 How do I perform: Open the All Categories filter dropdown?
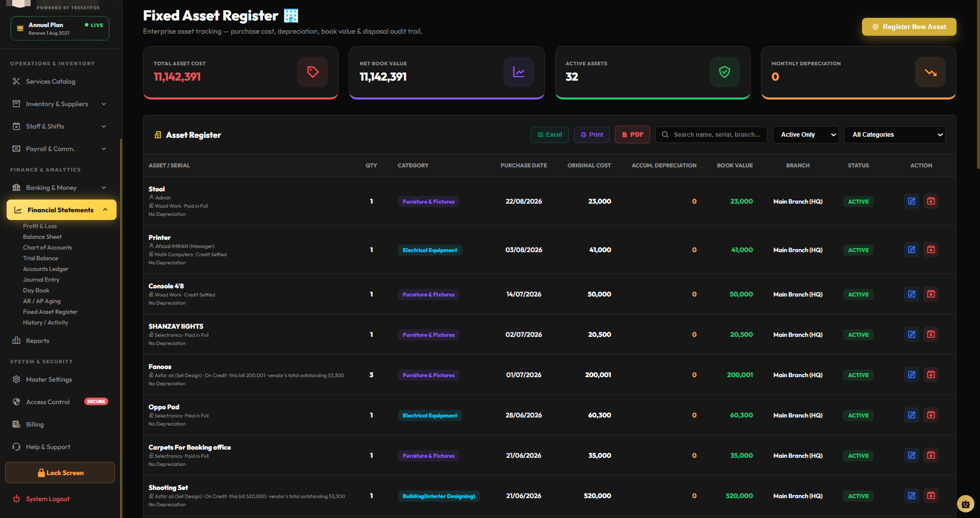pos(895,135)
